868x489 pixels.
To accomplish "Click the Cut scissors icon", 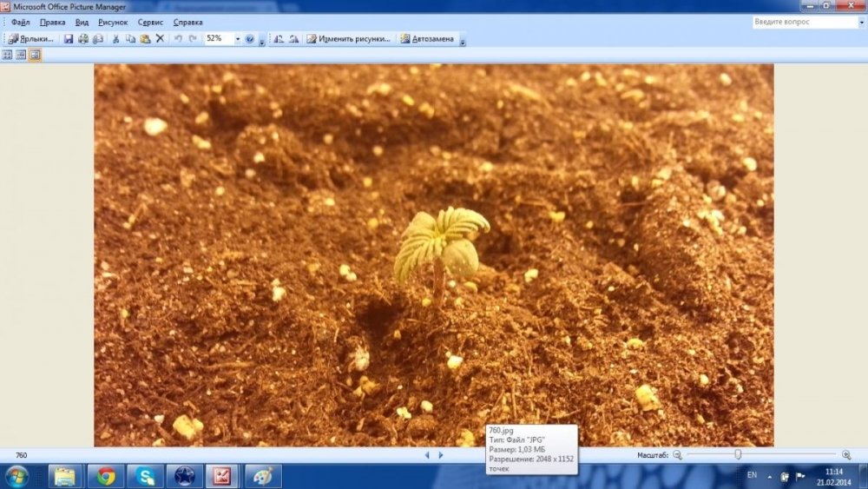I will coord(115,39).
